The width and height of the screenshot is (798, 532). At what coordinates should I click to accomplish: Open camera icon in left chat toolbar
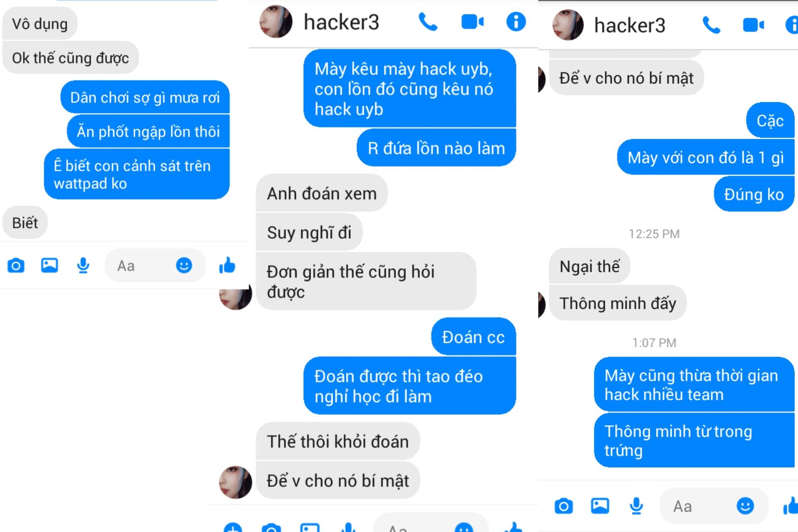click(x=16, y=265)
